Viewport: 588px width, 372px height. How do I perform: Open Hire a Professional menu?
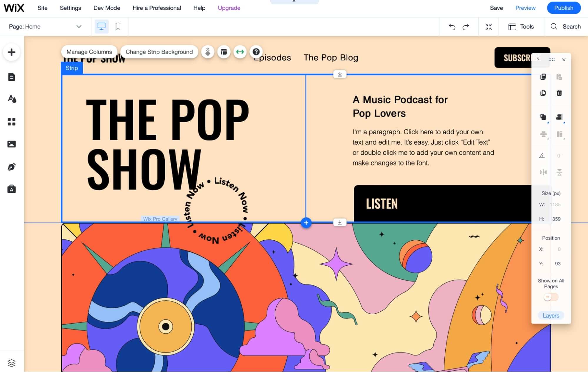(x=156, y=8)
